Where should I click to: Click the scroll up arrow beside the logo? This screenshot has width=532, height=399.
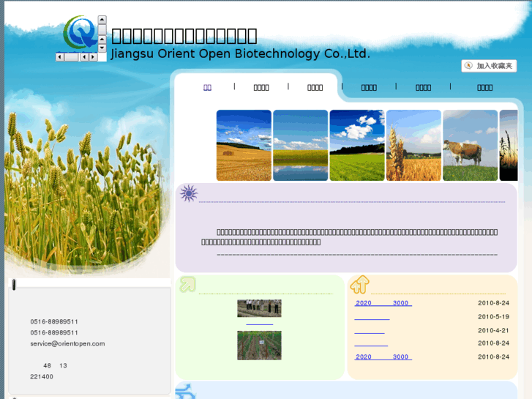102,20
